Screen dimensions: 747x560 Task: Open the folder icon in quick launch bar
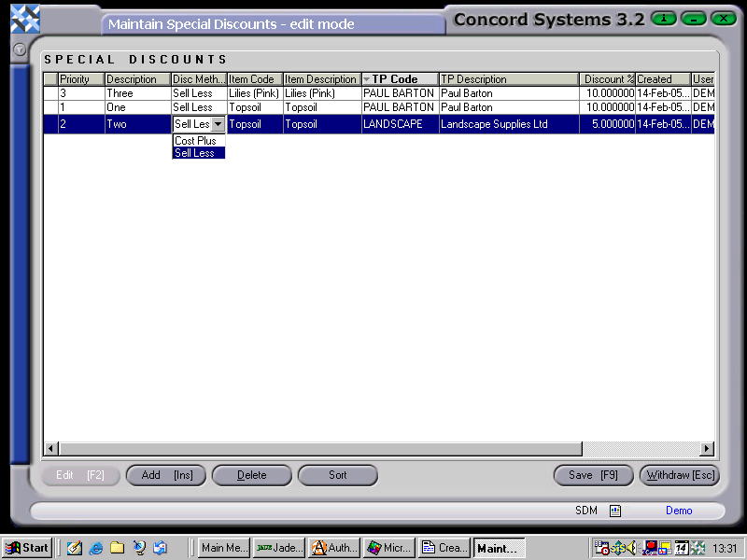117,548
